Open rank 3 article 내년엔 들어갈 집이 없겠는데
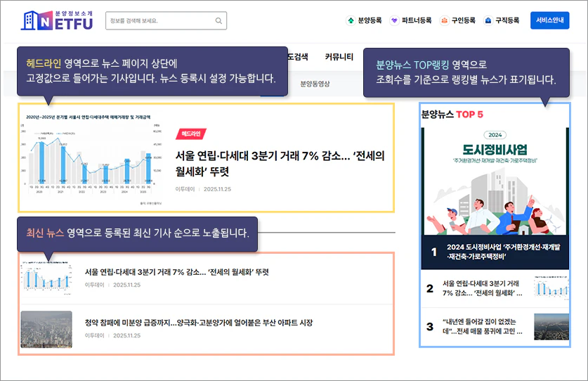Viewport: 588px width, 381px height. 482,327
